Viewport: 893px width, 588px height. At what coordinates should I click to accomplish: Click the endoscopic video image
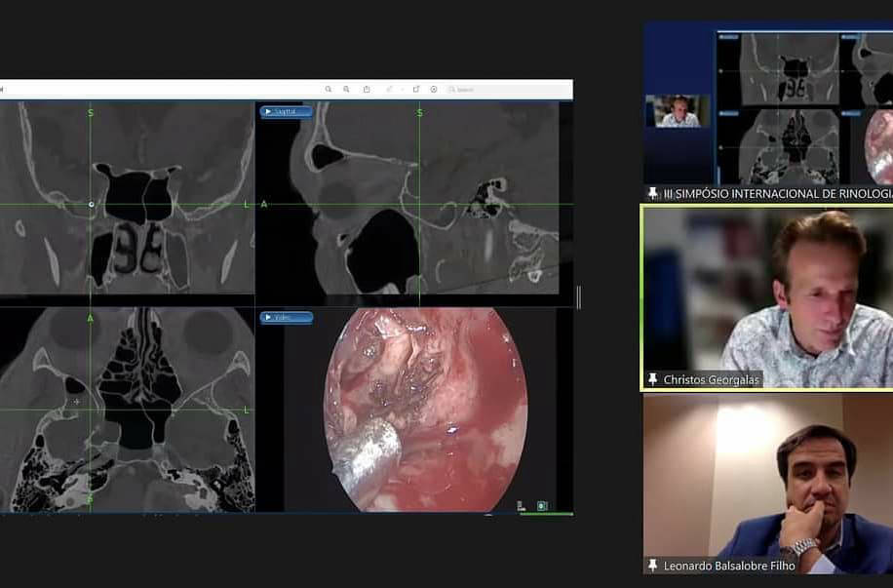tap(424, 410)
